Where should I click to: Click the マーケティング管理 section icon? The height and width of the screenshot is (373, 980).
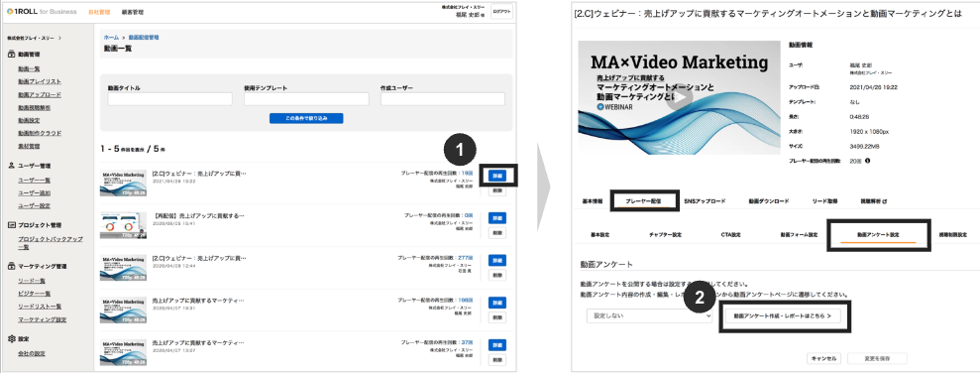pos(11,266)
